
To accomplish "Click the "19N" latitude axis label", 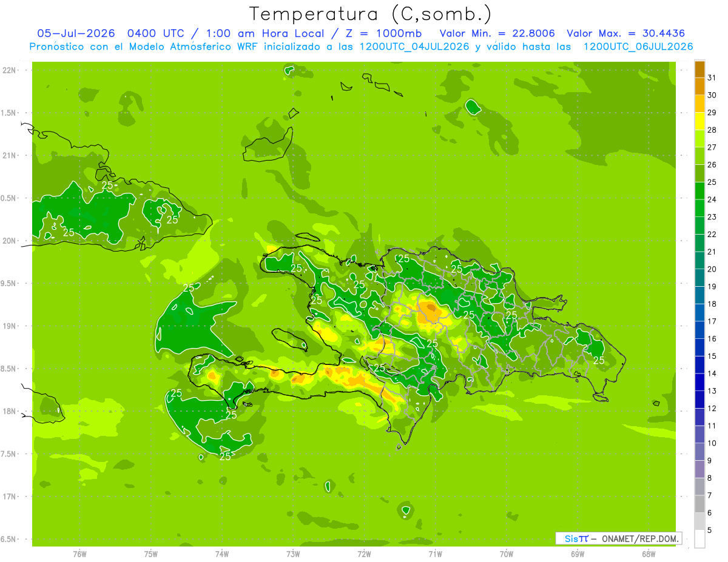I will [10, 326].
